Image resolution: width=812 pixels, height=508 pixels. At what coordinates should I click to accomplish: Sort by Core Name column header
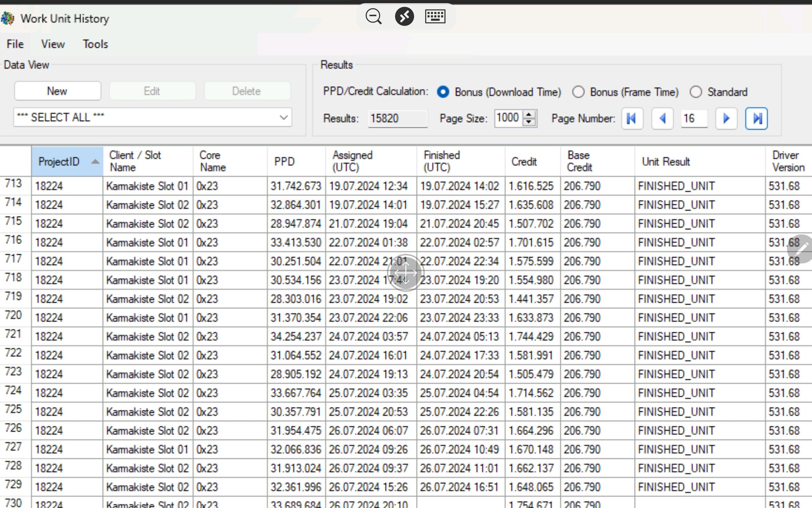pyautogui.click(x=230, y=161)
